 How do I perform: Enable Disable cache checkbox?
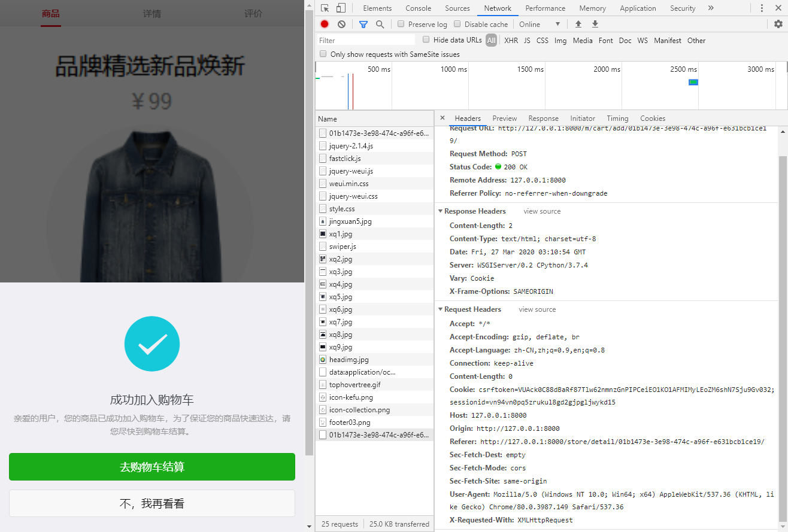457,24
